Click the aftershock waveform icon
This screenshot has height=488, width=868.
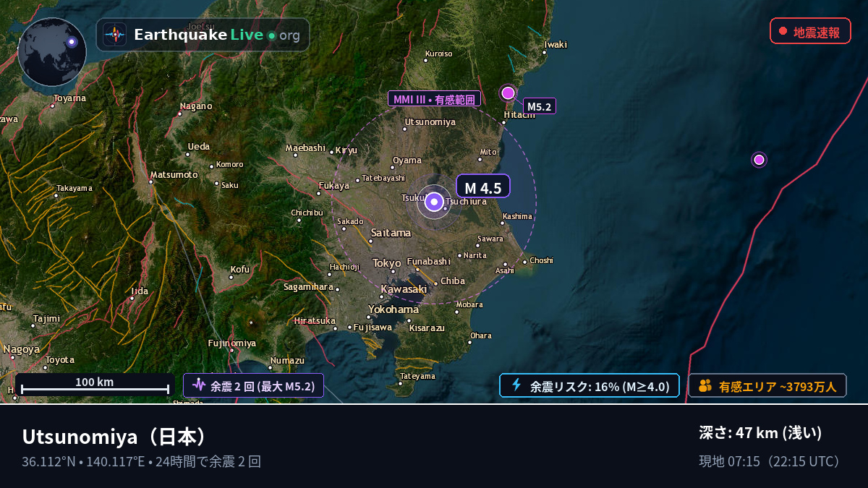[x=198, y=385]
